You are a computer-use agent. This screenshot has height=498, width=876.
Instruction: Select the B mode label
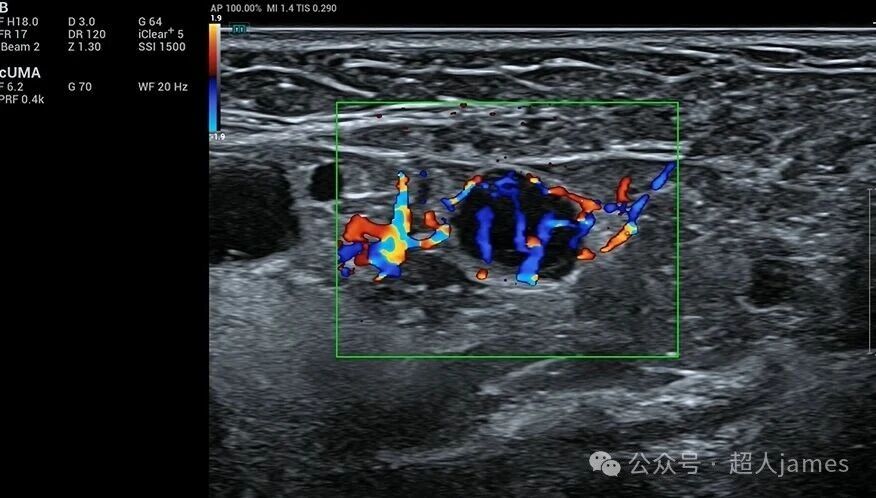click(x=5, y=6)
